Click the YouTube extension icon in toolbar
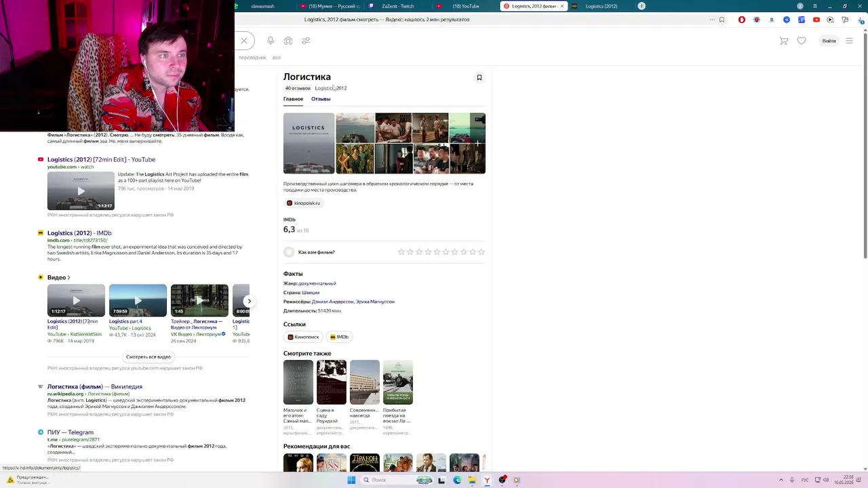 coord(816,20)
